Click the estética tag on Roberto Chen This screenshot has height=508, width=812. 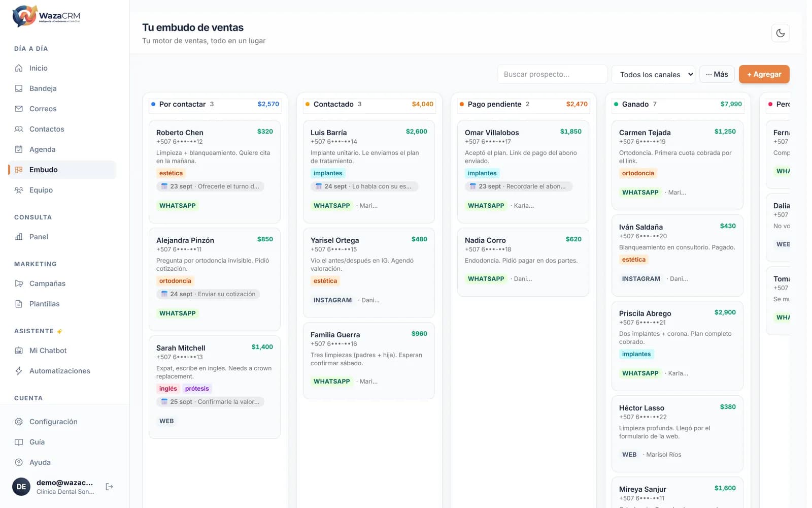click(x=171, y=173)
